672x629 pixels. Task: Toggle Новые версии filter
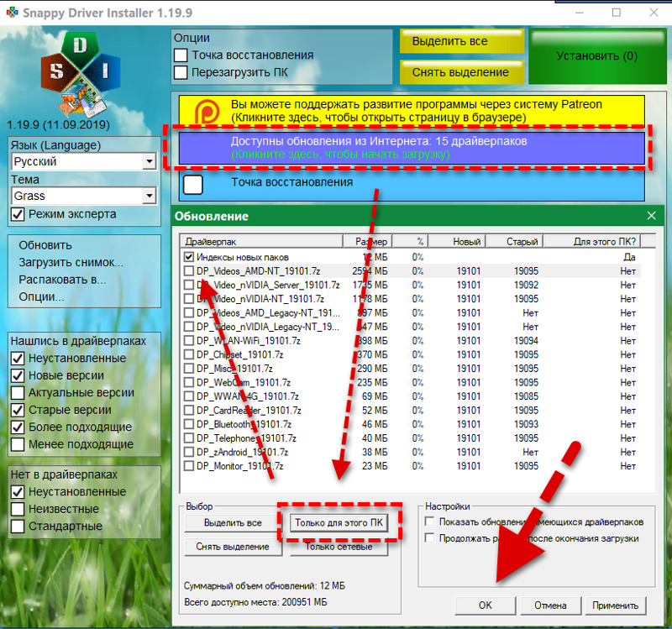point(18,375)
